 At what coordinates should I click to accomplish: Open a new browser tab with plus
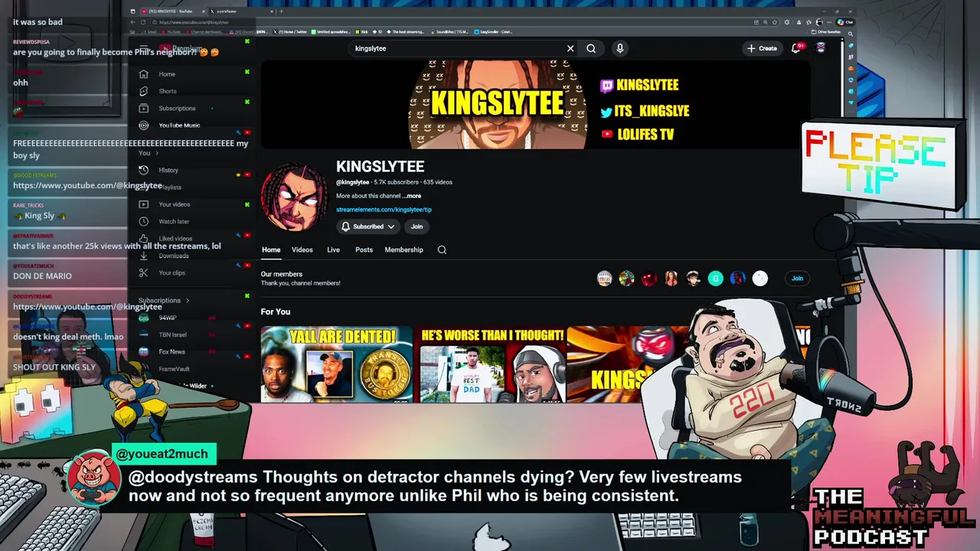pos(281,11)
